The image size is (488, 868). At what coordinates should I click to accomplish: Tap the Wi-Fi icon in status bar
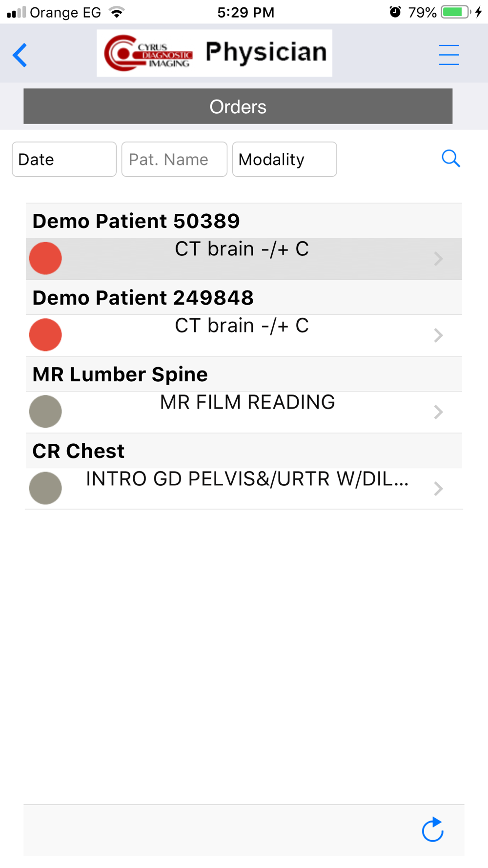(x=116, y=12)
